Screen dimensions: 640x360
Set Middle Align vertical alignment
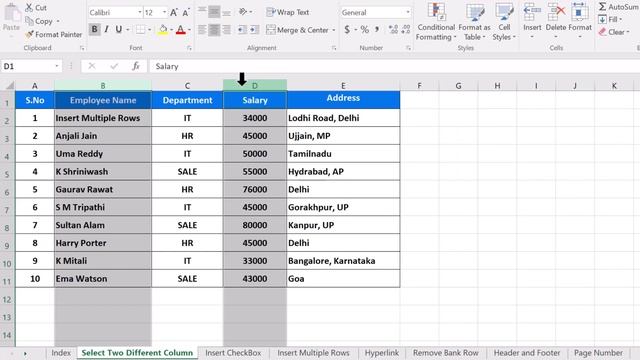click(214, 12)
